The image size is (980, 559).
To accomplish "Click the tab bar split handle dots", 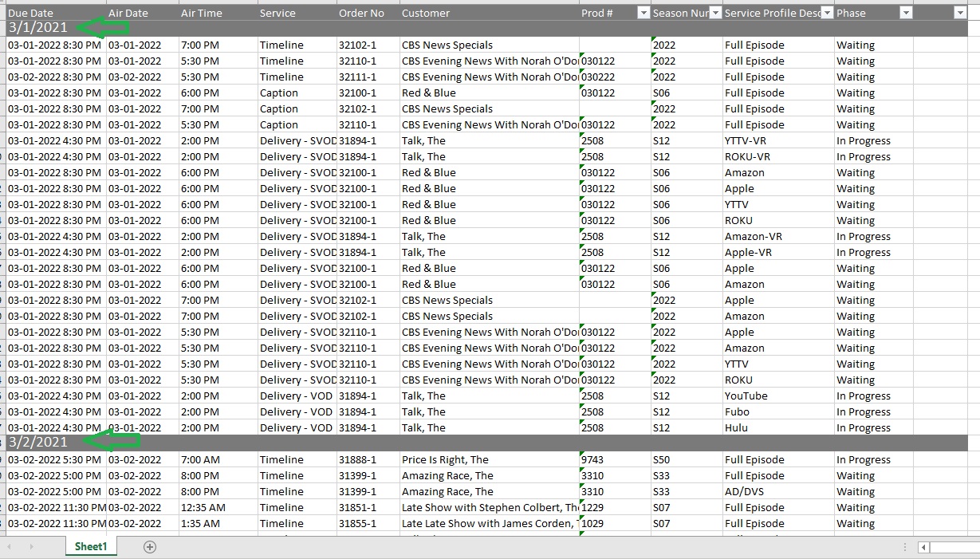I will tap(905, 547).
